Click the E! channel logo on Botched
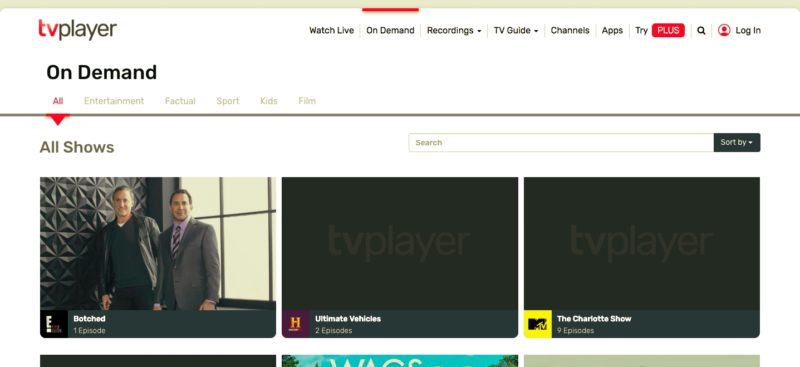 pyautogui.click(x=54, y=324)
